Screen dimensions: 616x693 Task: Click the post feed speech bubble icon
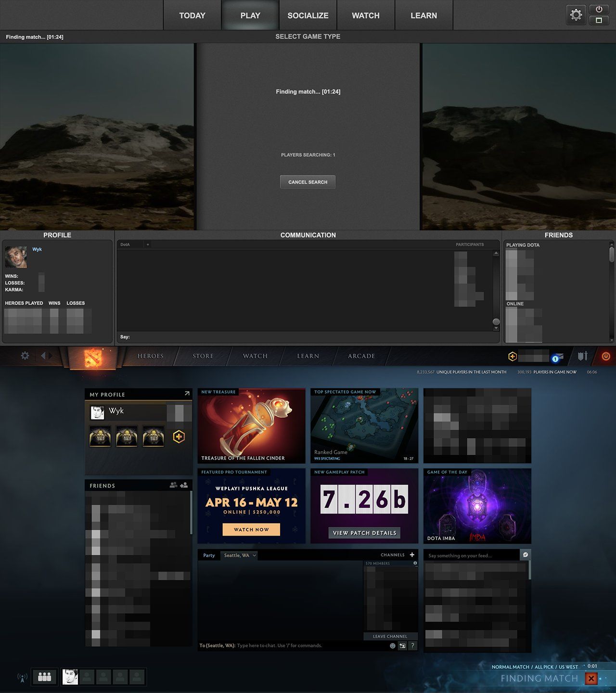pyautogui.click(x=526, y=555)
